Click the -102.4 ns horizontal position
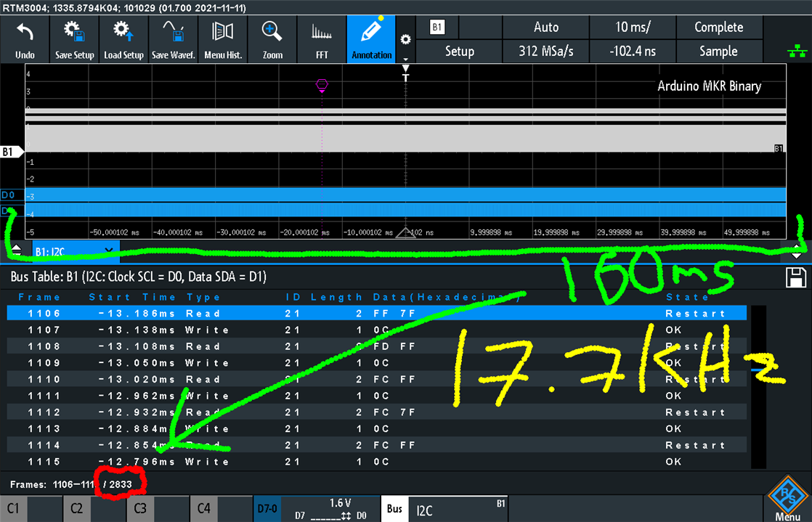 point(633,51)
